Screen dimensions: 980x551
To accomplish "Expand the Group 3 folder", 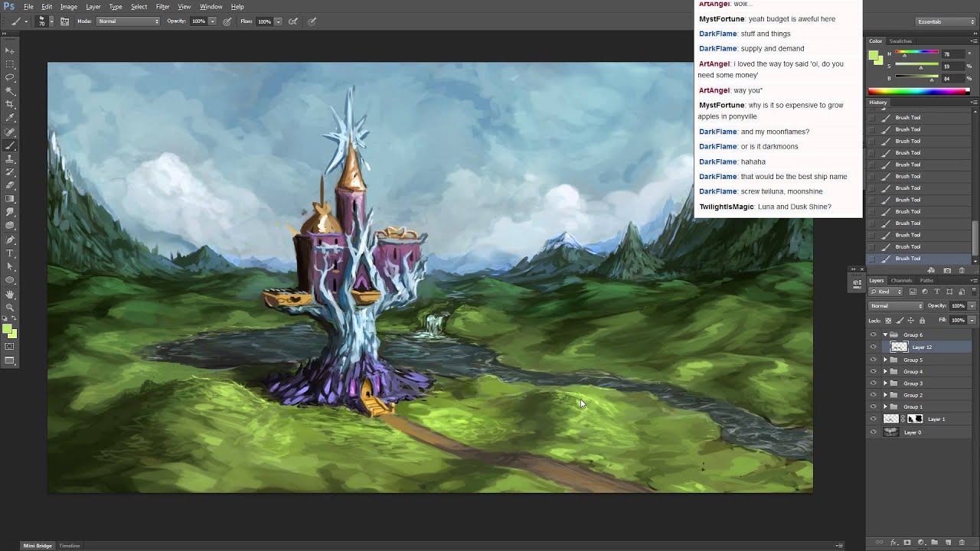I will click(885, 383).
